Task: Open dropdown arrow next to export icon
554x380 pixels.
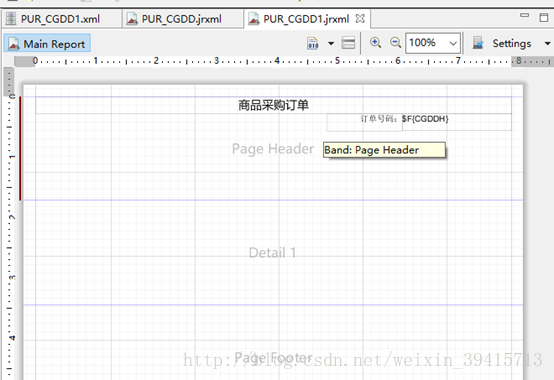Action: (x=331, y=43)
